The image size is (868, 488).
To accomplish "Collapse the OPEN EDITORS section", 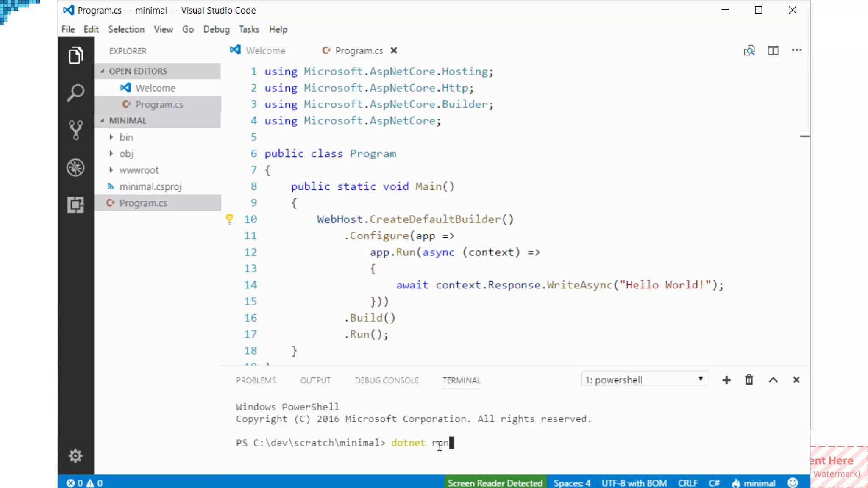I will [x=138, y=71].
